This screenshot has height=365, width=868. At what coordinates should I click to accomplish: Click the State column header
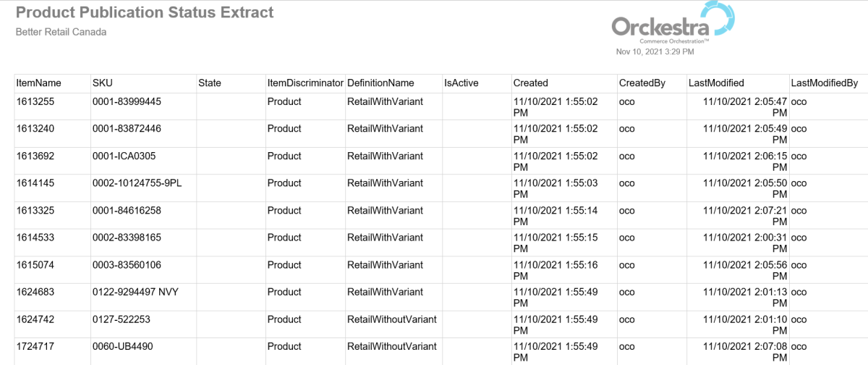(210, 83)
